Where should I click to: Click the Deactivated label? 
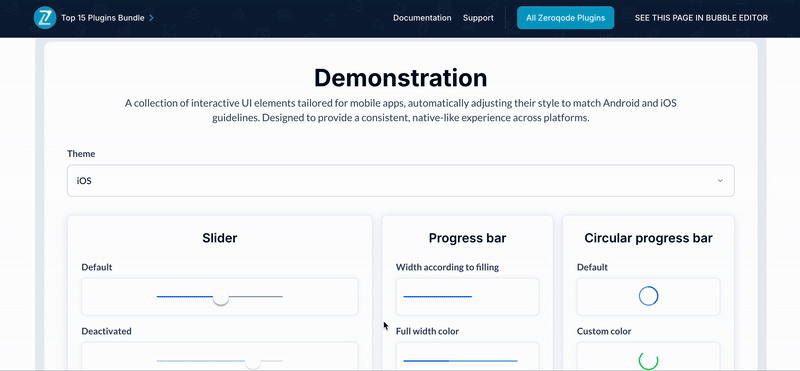point(106,331)
